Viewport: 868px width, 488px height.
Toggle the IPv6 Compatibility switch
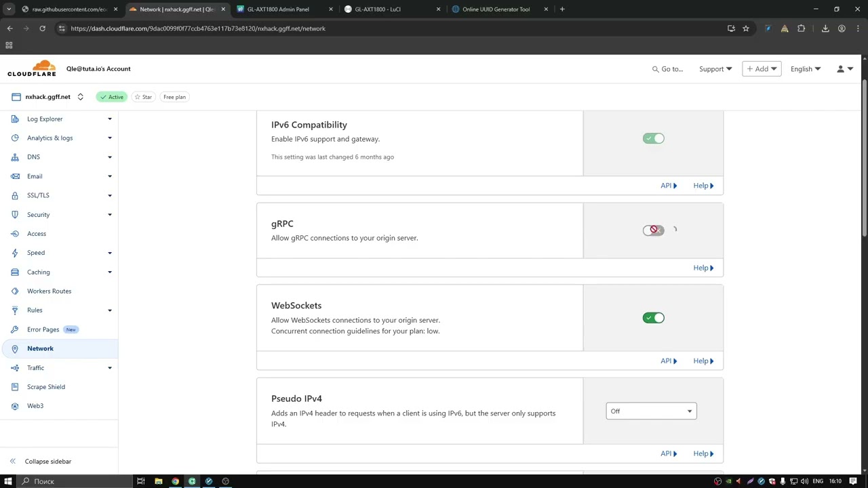(x=654, y=138)
